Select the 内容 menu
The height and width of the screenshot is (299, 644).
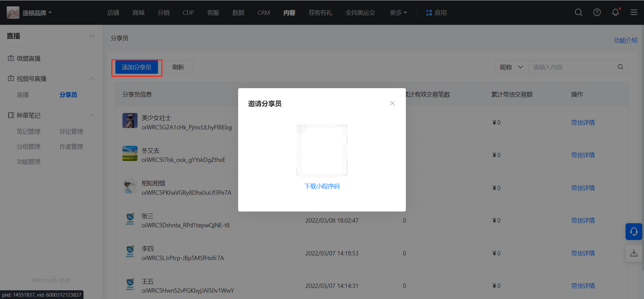[289, 13]
